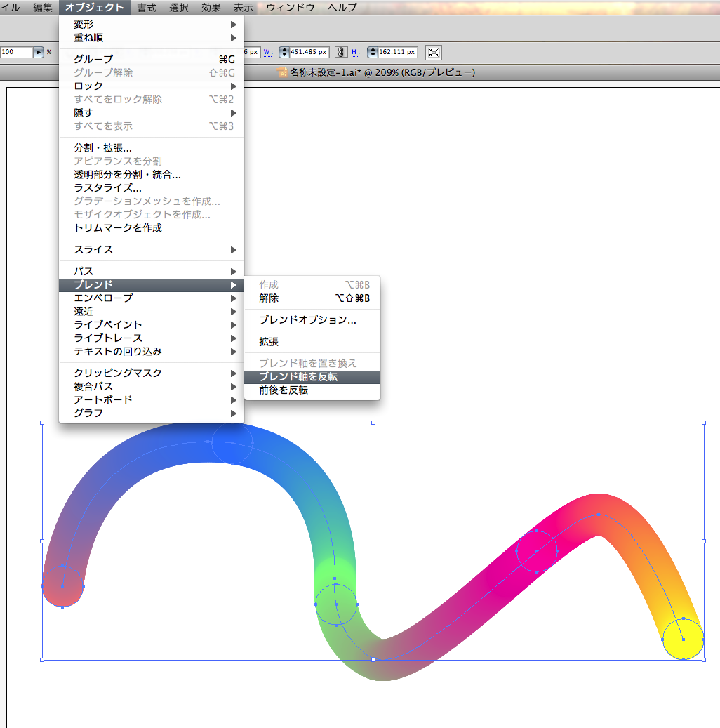Open the 書式 menu
The width and height of the screenshot is (720, 728).
147,8
